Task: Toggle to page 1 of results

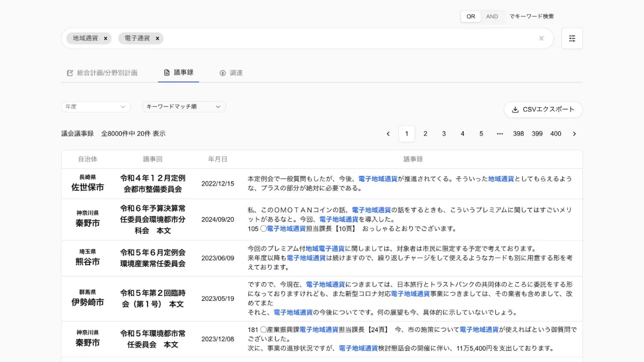Action: coord(406,134)
